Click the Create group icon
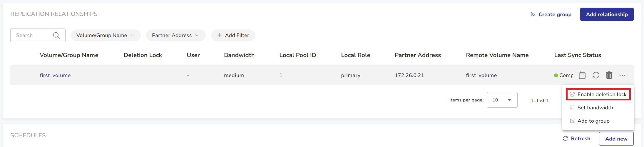The height and width of the screenshot is (147, 644). pyautogui.click(x=533, y=14)
